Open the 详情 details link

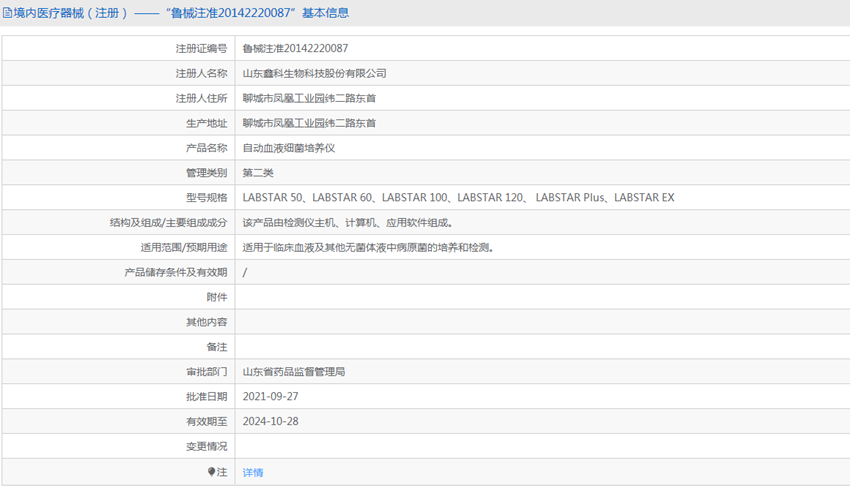click(x=253, y=472)
